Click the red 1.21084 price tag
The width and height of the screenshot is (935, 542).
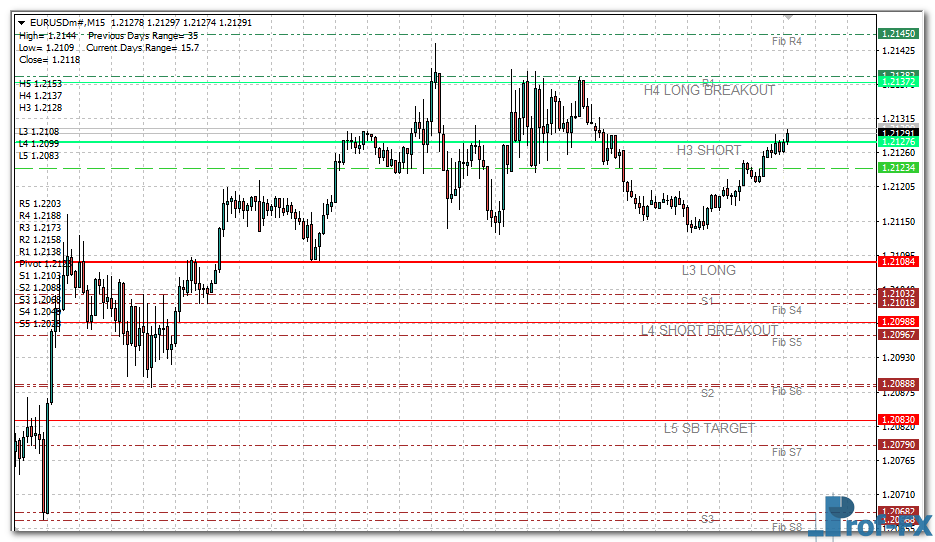tap(897, 262)
